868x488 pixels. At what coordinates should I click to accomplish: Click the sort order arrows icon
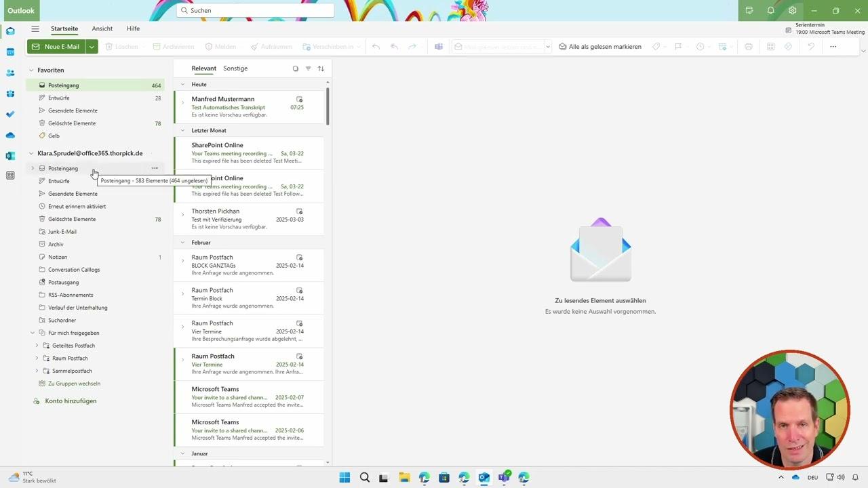tap(321, 68)
